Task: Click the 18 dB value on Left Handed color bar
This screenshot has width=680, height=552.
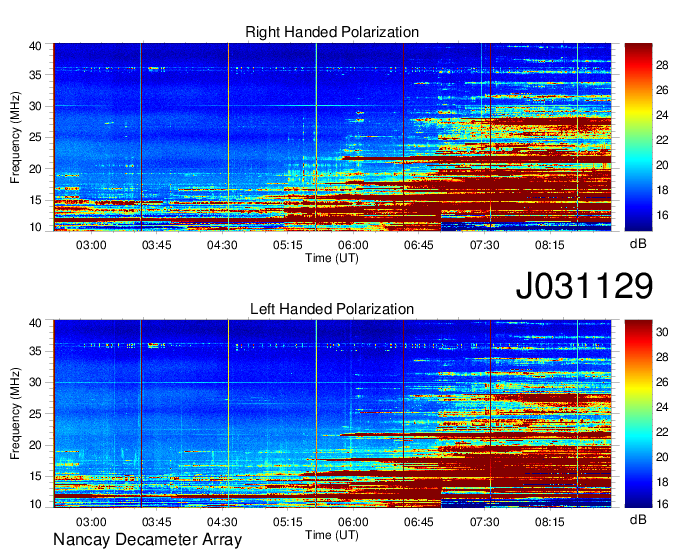Action: pos(662,482)
